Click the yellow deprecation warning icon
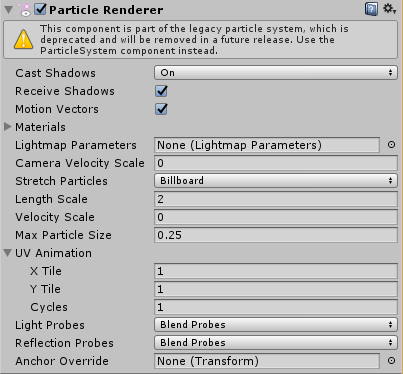Screen dimensions: 403x374 point(23,40)
